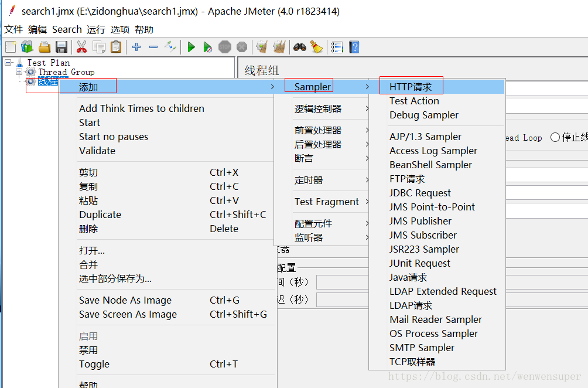Expand the Test Fragment submenu
The height and width of the screenshot is (388, 588).
[323, 202]
